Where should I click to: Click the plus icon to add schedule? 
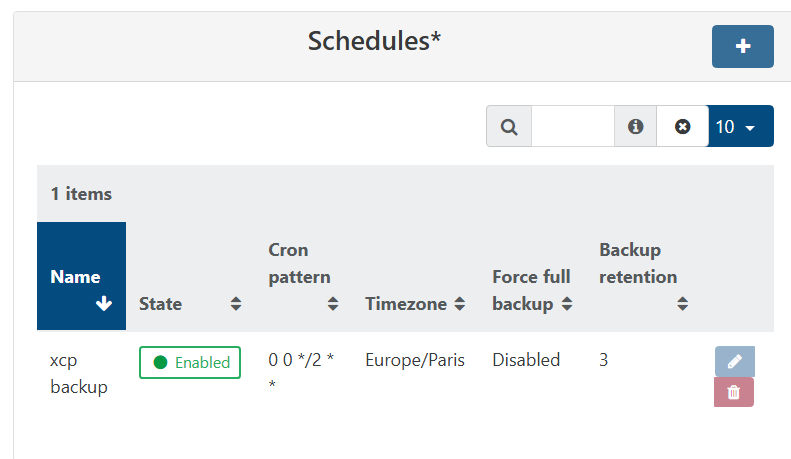742,47
